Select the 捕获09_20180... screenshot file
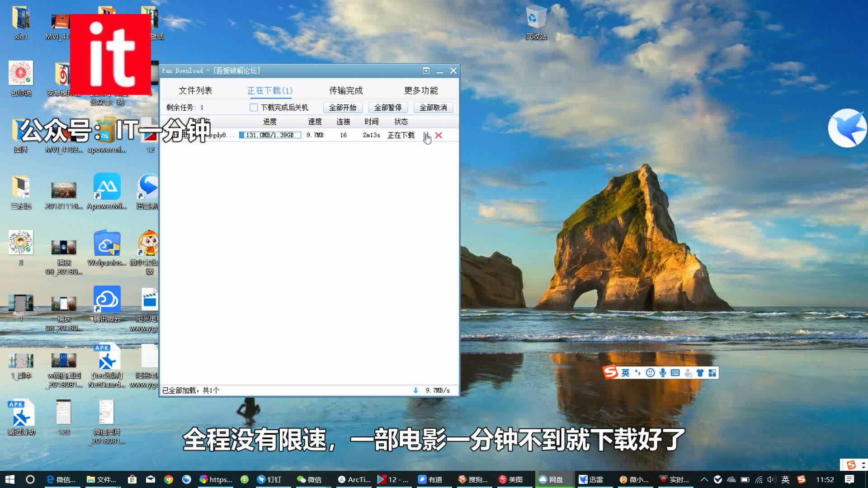The width and height of the screenshot is (868, 488). pyautogui.click(x=64, y=257)
